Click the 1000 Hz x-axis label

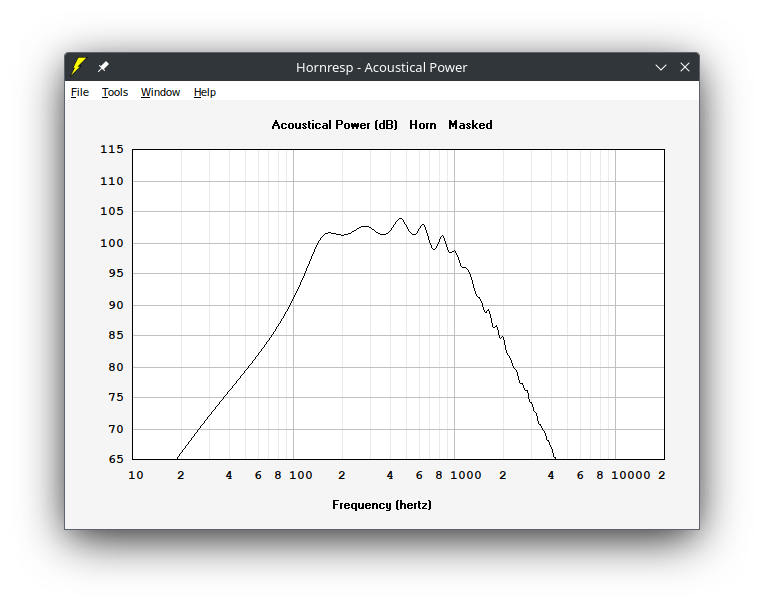point(466,475)
